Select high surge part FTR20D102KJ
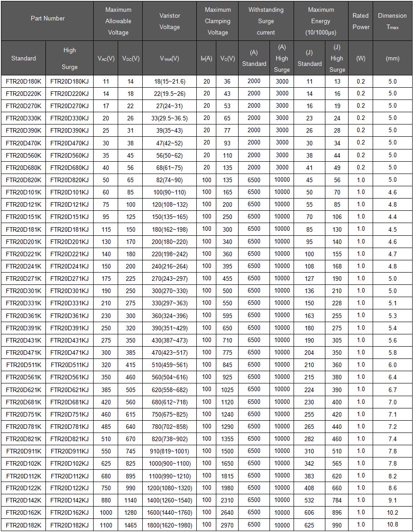414x532 pixels. click(x=70, y=463)
